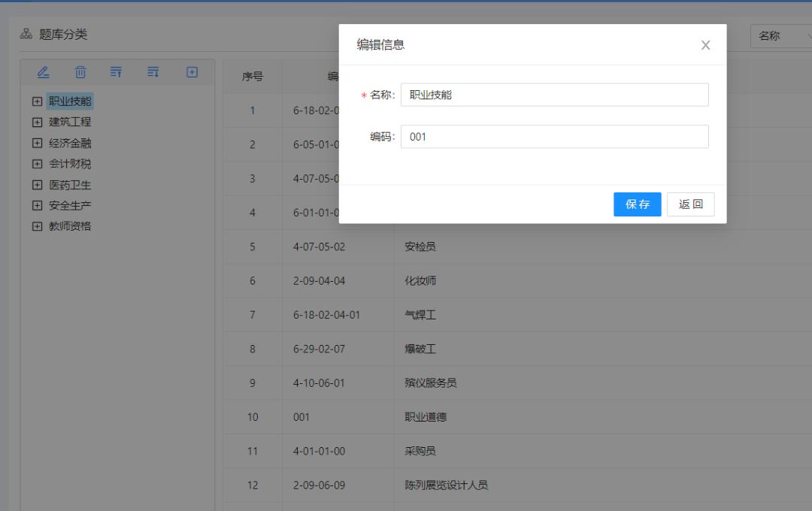The image size is (812, 511).
Task: Click the code 6-18-02-04-01
Action: [326, 315]
